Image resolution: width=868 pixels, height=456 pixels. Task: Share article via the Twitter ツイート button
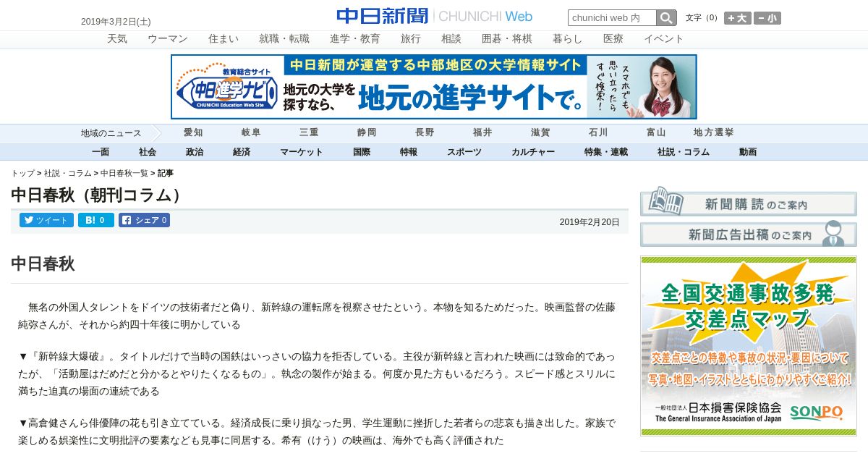(46, 220)
